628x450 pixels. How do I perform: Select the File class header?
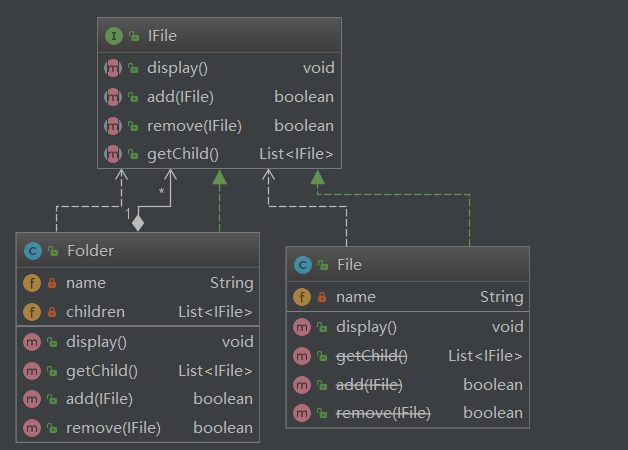(x=349, y=265)
